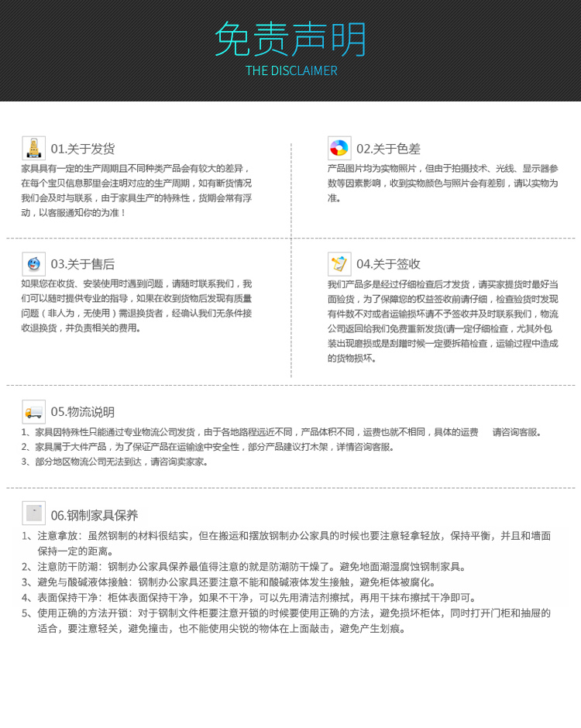Select the 02.关于色差 heading
Viewport: 581px width, 728px height.
[388, 149]
